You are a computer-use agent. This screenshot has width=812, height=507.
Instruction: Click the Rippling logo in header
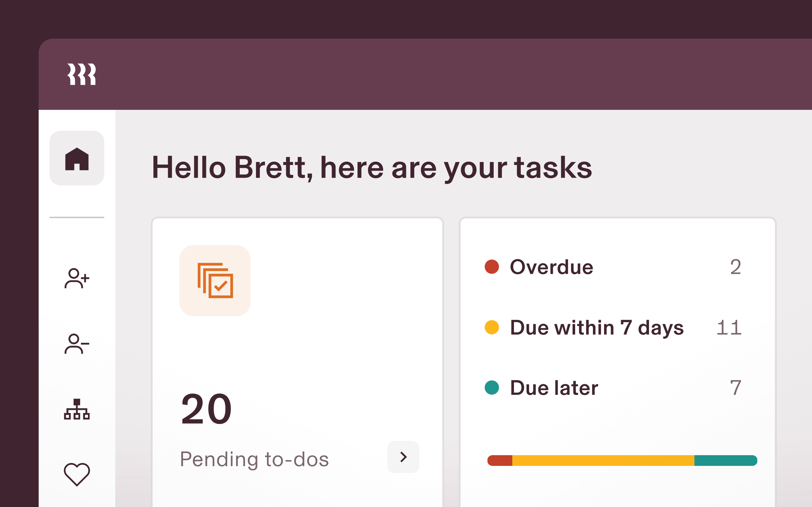81,74
